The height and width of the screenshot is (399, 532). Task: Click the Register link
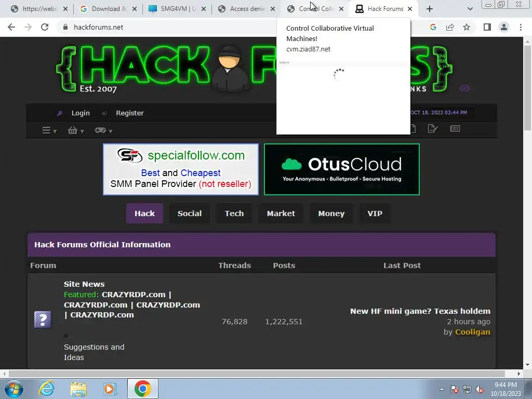(x=129, y=113)
